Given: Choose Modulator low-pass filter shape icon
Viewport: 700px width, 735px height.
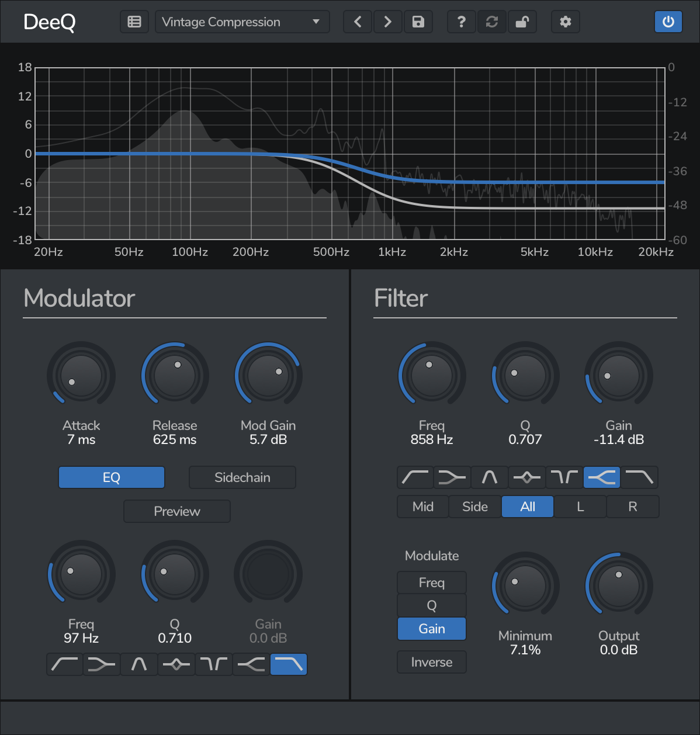Looking at the screenshot, I should click(x=289, y=664).
